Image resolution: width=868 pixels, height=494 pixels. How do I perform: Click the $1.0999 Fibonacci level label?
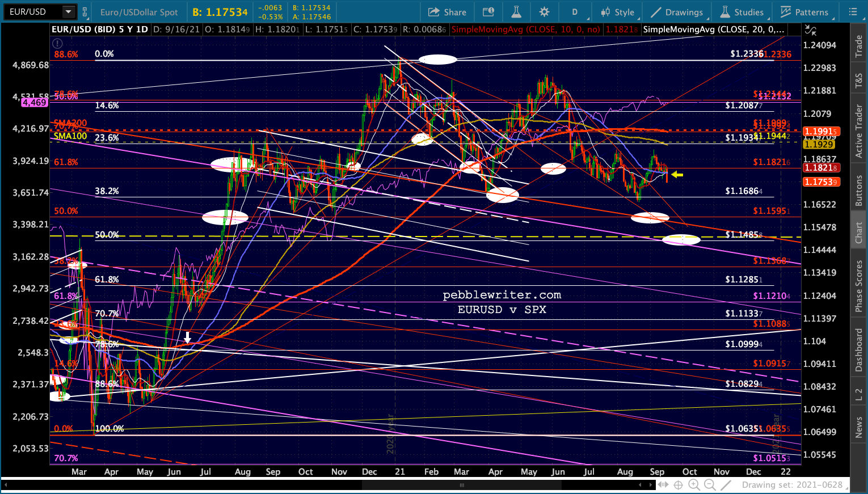pos(744,344)
